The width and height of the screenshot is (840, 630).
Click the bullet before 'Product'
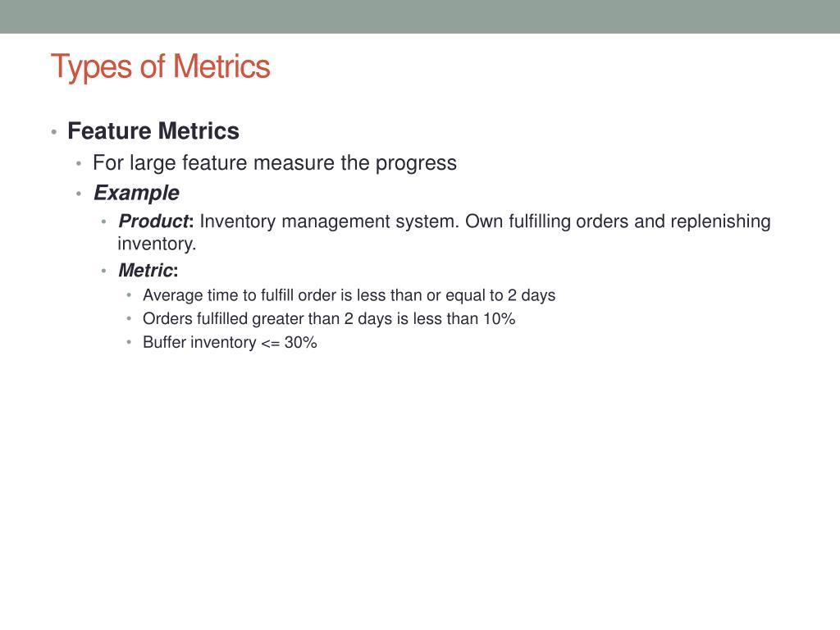(x=103, y=221)
